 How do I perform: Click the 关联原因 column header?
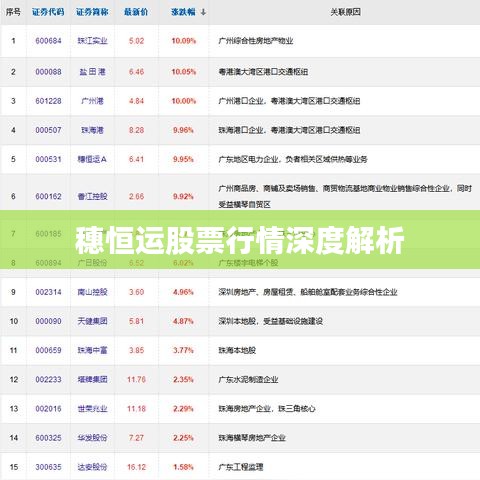(345, 12)
